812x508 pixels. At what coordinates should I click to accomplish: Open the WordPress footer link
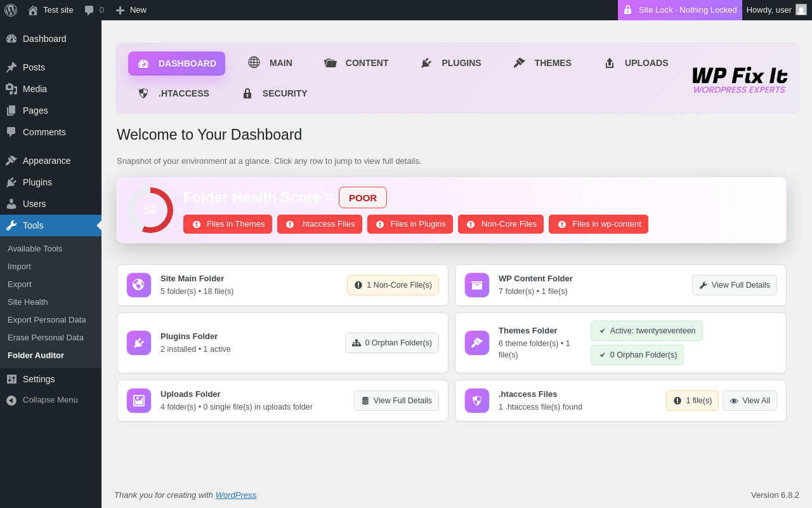[x=236, y=495]
